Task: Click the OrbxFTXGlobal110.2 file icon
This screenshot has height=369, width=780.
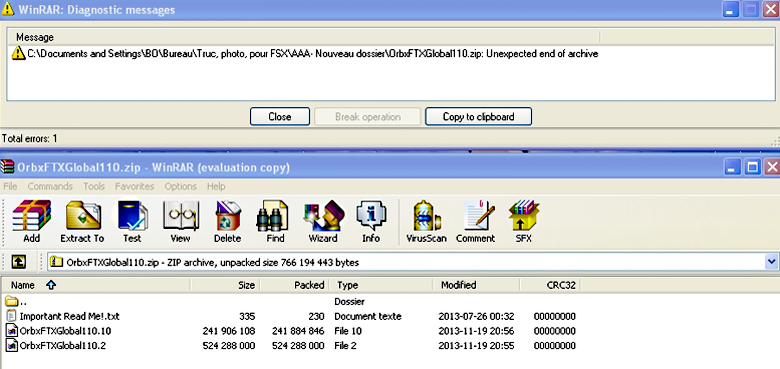Action: [x=12, y=346]
